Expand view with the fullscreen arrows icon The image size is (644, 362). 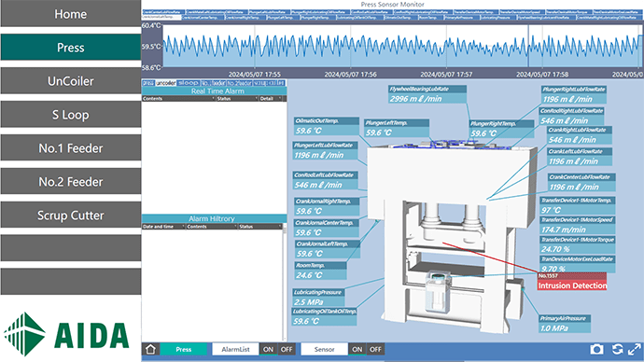click(x=635, y=349)
